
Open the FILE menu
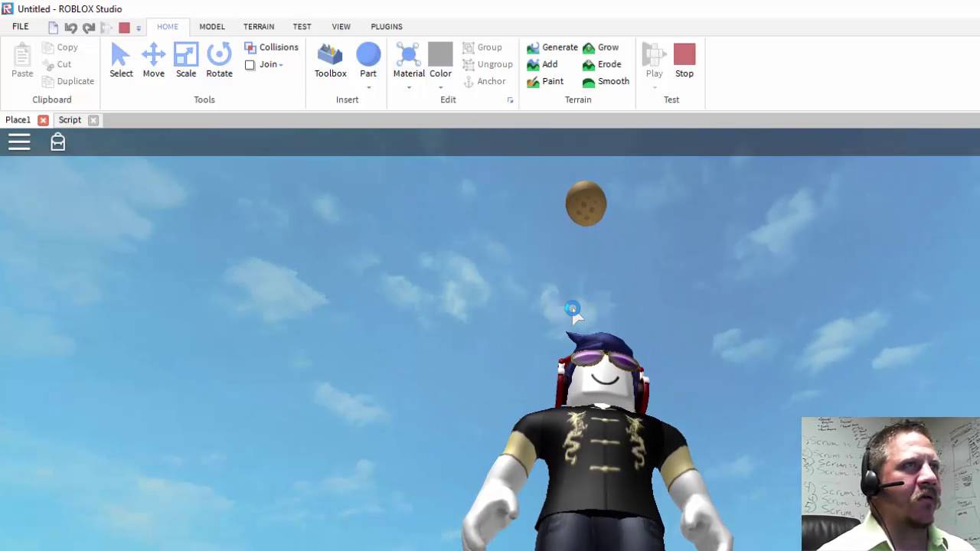coord(21,27)
